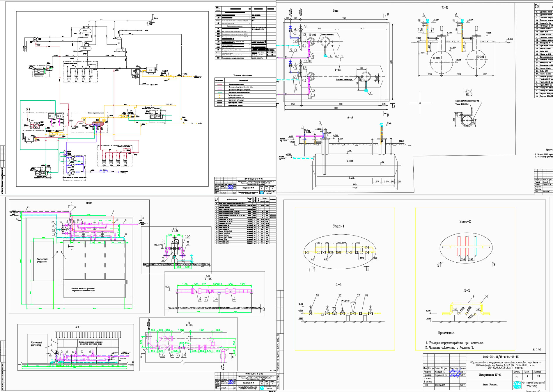This screenshot has height=392, width=553.
Task: Click the 'В-В М1:5' detail title
Action: coord(468,92)
